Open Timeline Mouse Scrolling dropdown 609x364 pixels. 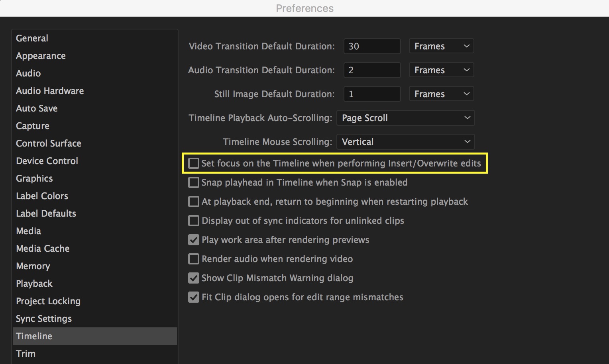406,142
